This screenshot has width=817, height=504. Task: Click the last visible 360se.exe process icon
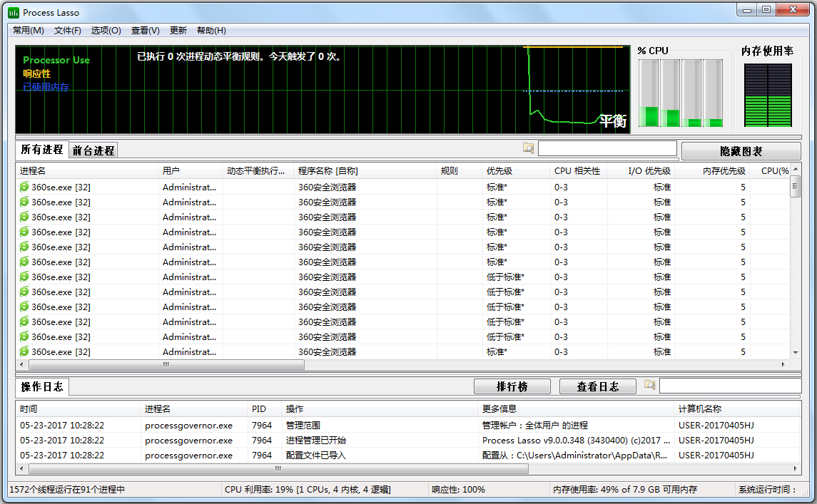[x=25, y=351]
